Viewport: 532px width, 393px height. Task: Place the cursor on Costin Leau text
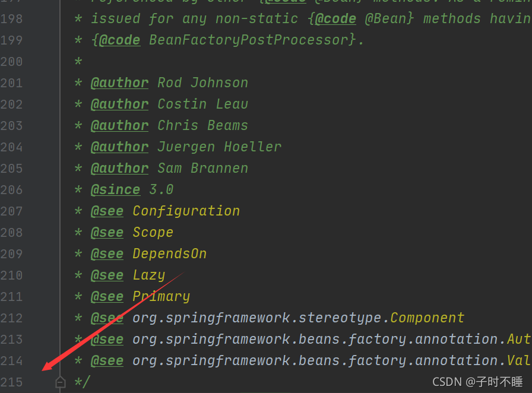point(202,104)
